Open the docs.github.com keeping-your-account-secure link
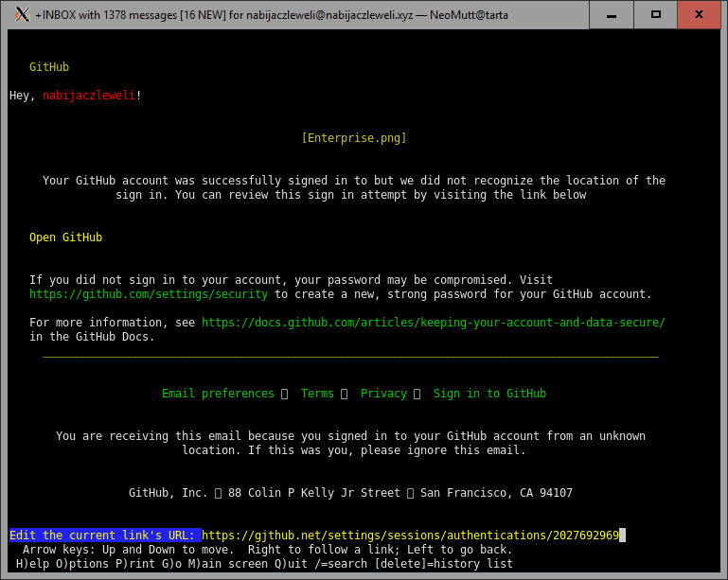The image size is (728, 580). (434, 323)
